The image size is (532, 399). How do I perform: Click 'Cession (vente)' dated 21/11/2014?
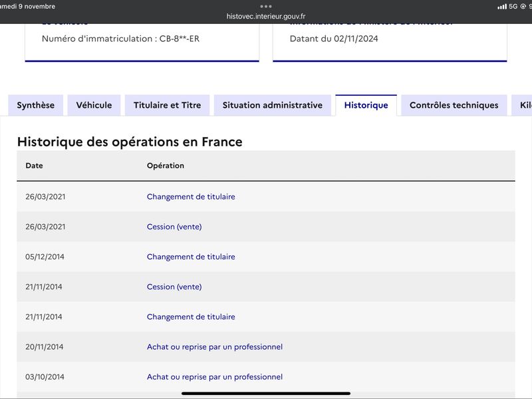[x=174, y=287]
